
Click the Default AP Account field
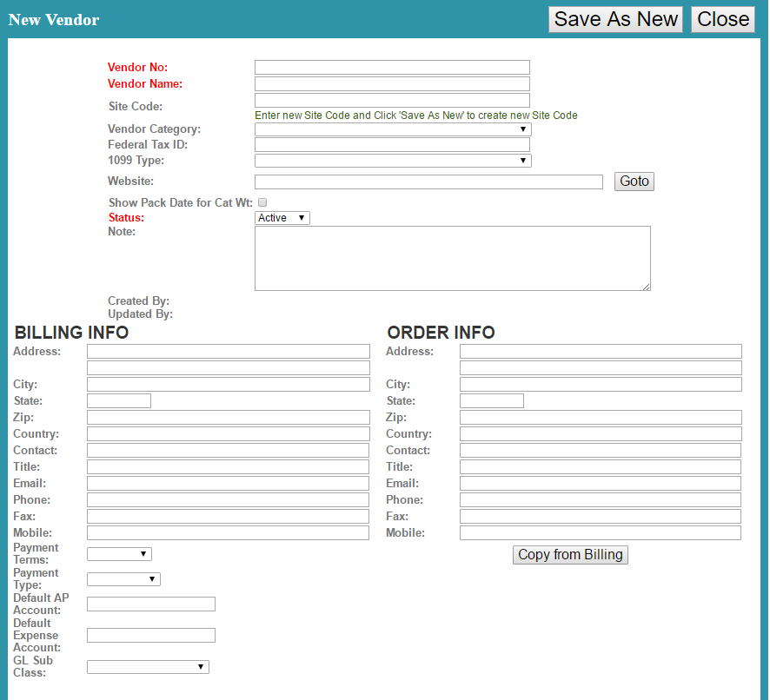coord(151,604)
